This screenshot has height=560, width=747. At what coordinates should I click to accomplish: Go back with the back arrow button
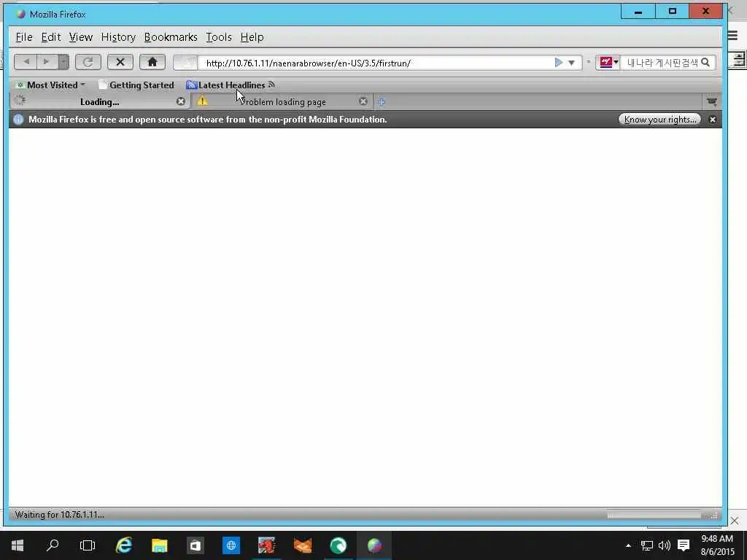26,62
